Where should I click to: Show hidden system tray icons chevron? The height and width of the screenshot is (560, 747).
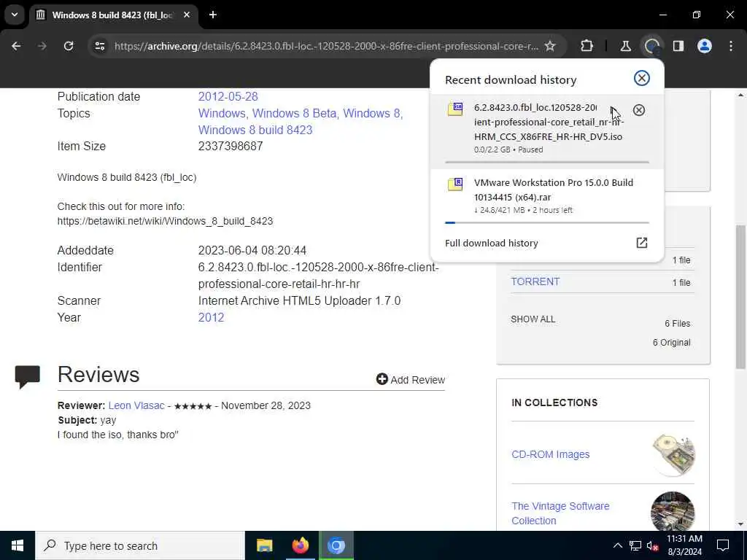(617, 545)
